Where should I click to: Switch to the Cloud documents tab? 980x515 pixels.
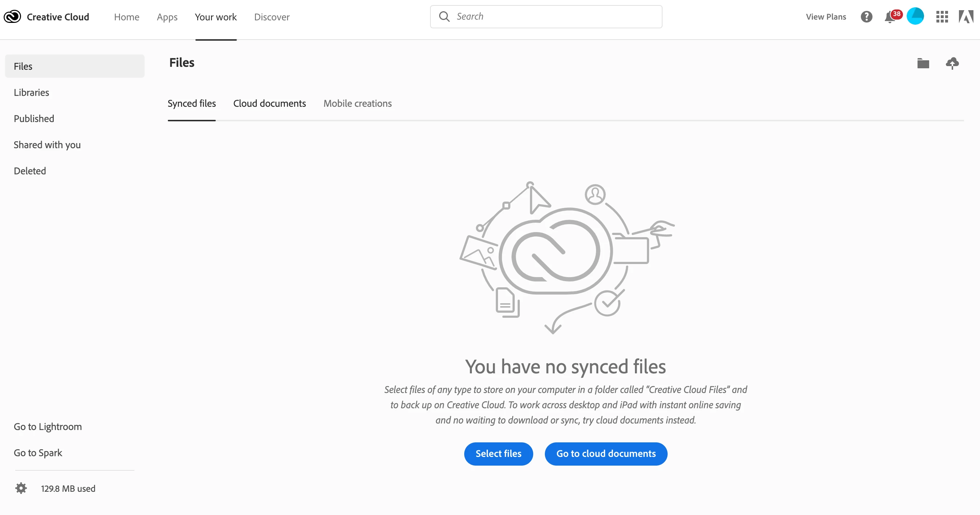[x=270, y=104]
